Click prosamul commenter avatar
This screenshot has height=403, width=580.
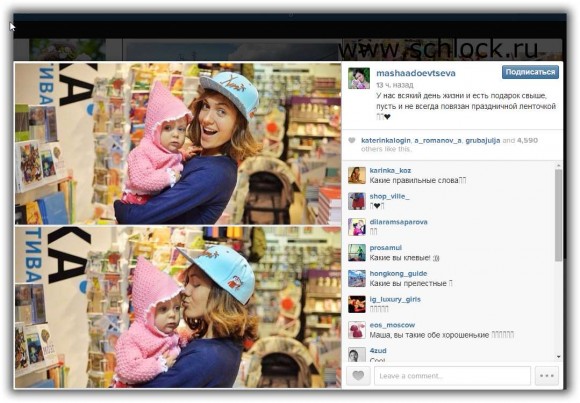357,252
